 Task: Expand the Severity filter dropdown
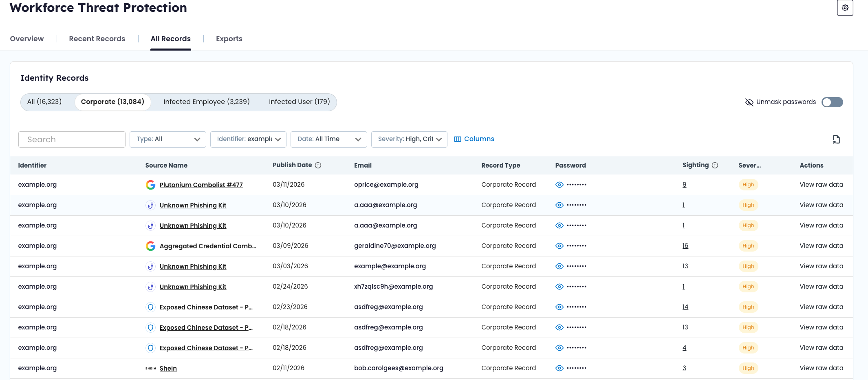click(x=409, y=139)
